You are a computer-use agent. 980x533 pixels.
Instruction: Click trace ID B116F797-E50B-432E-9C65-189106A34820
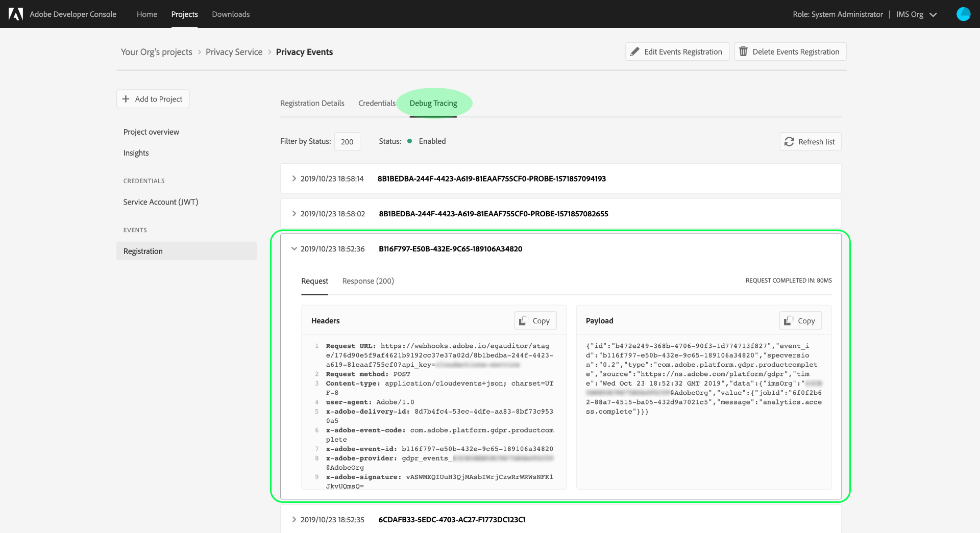451,249
